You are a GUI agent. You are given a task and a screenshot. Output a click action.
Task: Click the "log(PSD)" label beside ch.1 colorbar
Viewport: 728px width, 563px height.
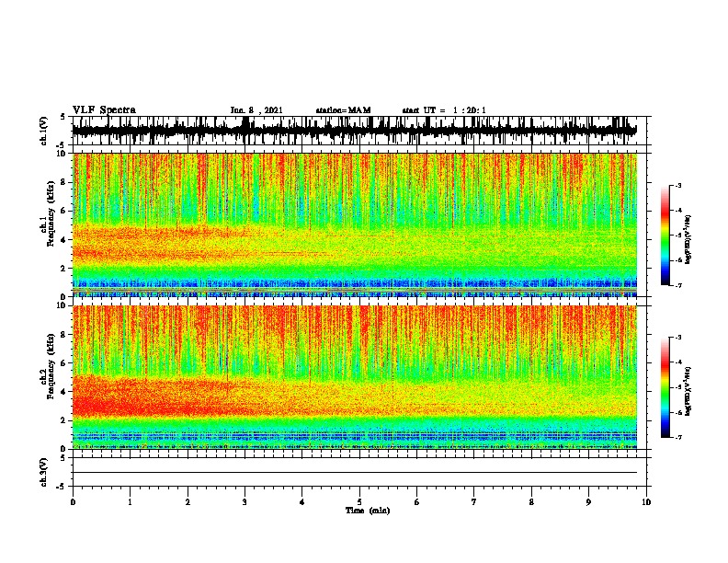point(688,239)
